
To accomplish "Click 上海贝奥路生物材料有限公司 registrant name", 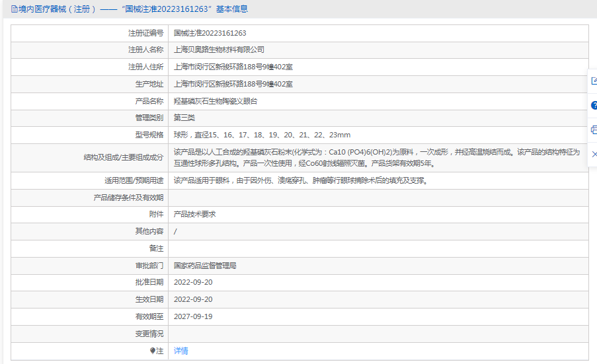I will point(219,50).
